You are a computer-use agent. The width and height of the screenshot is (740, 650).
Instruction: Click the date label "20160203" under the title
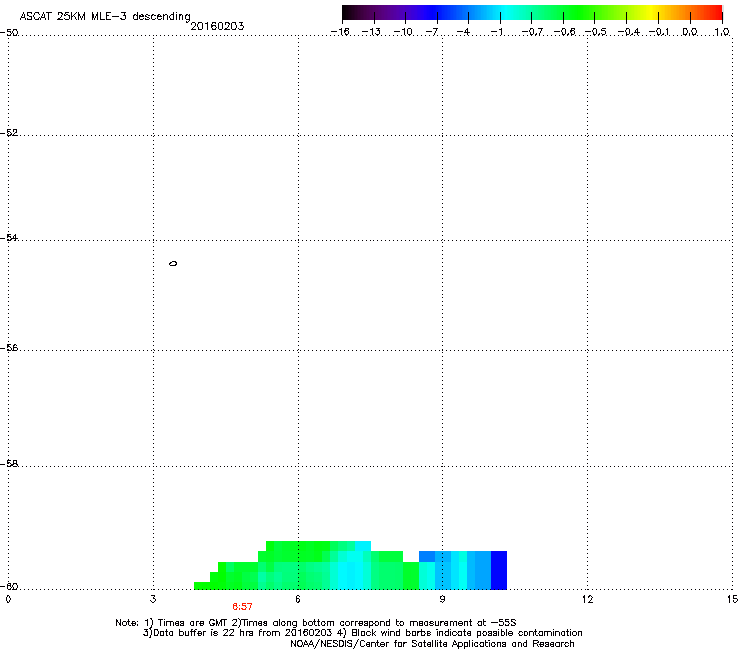217,26
